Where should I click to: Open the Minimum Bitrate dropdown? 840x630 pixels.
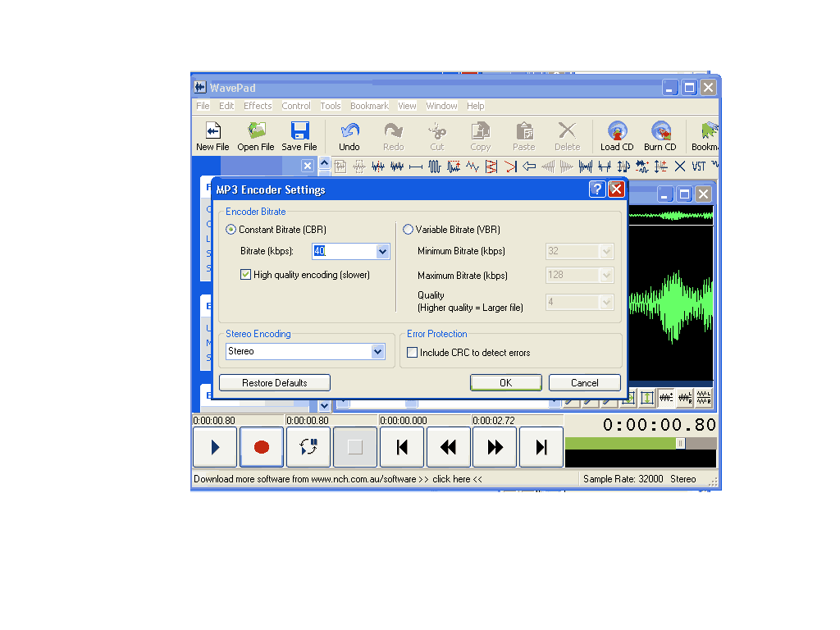tap(606, 251)
